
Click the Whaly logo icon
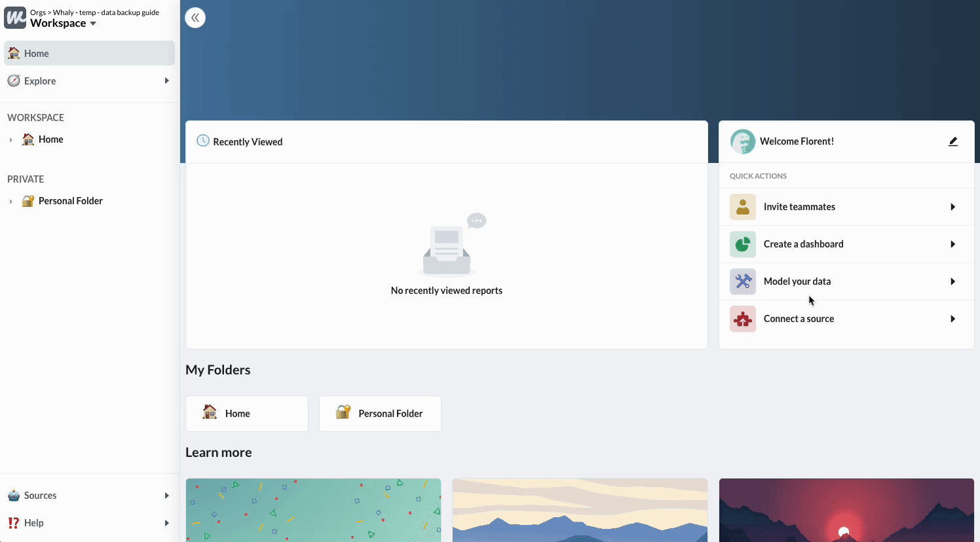tap(15, 18)
